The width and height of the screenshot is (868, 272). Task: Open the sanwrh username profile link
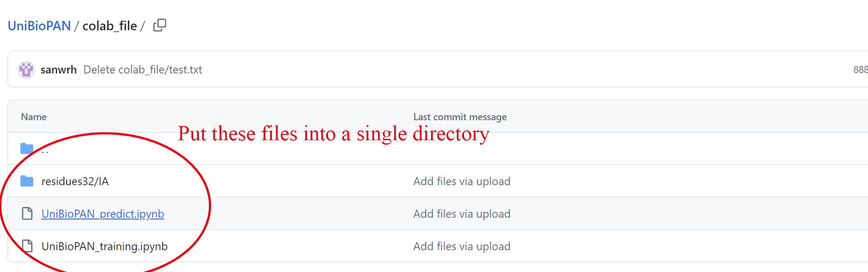(58, 70)
